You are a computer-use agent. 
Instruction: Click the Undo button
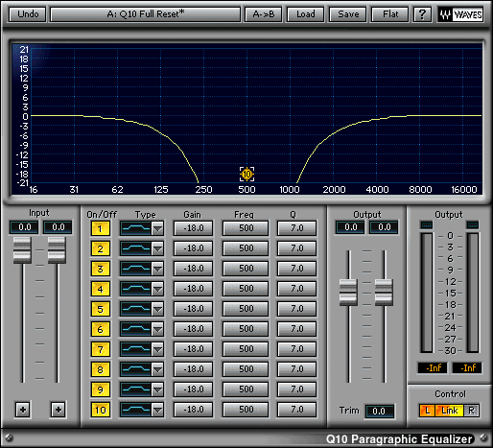click(x=28, y=14)
